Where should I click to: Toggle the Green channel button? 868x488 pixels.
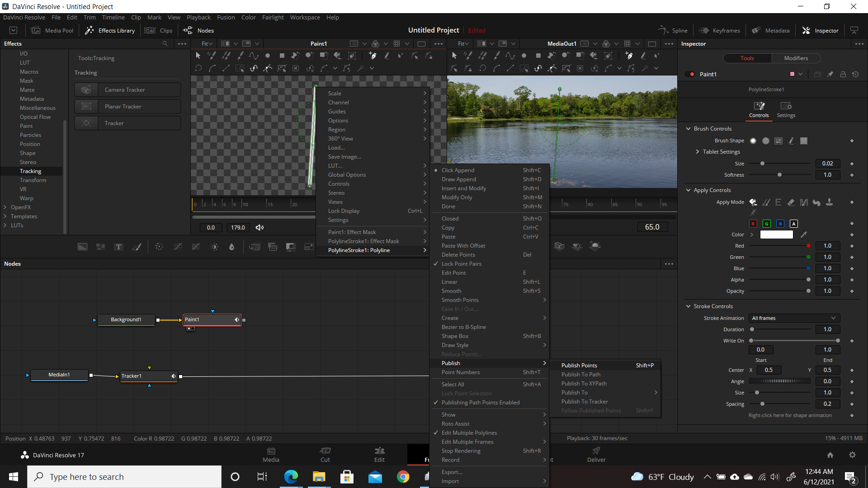click(767, 224)
